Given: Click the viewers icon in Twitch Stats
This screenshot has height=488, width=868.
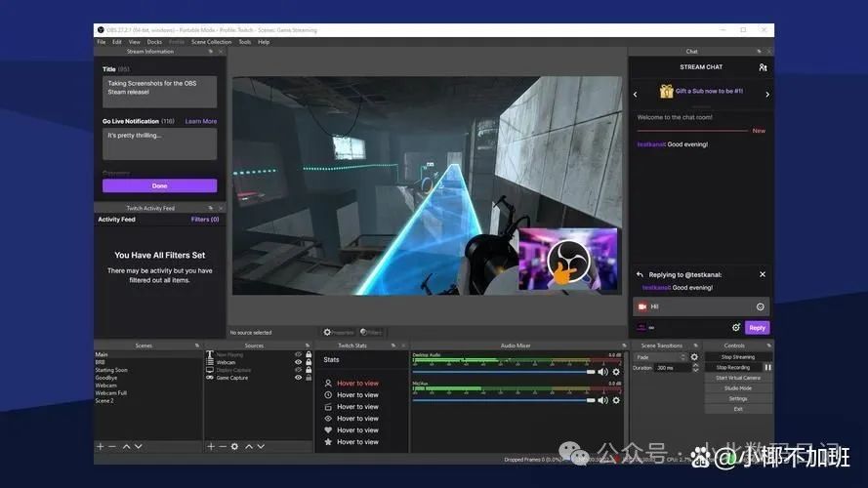Looking at the screenshot, I should [x=328, y=383].
